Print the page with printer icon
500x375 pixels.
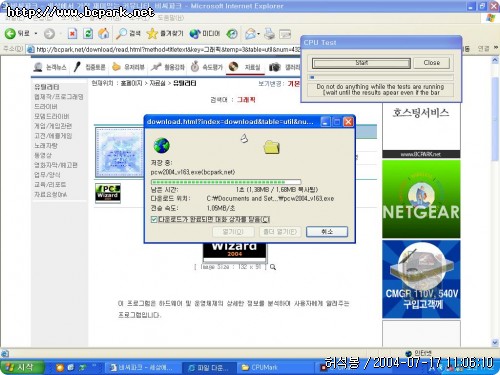(269, 33)
